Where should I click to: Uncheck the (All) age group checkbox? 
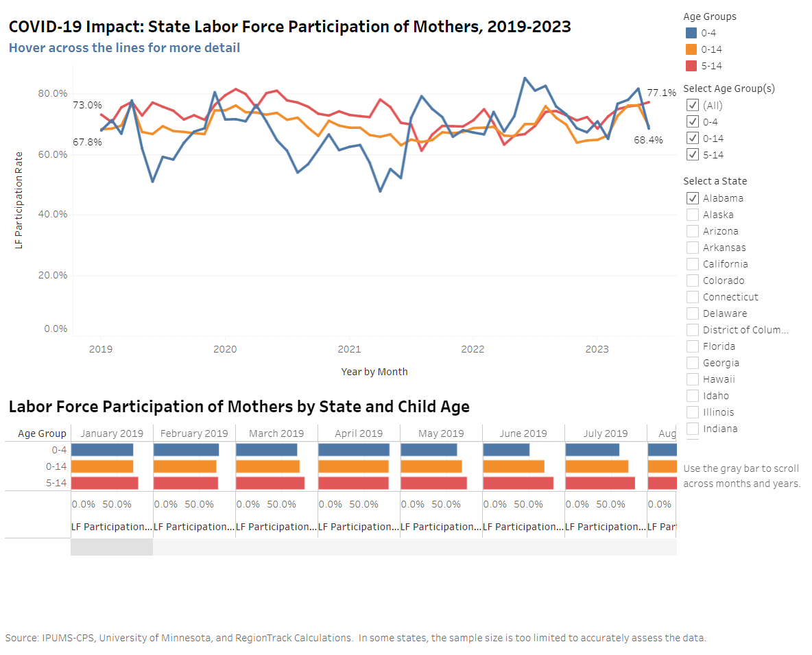pyautogui.click(x=693, y=106)
